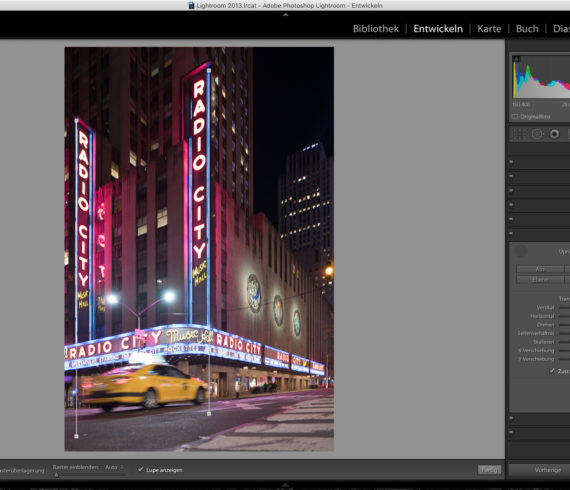Click the top handle of left guide line
570x490 pixels.
[76, 120]
